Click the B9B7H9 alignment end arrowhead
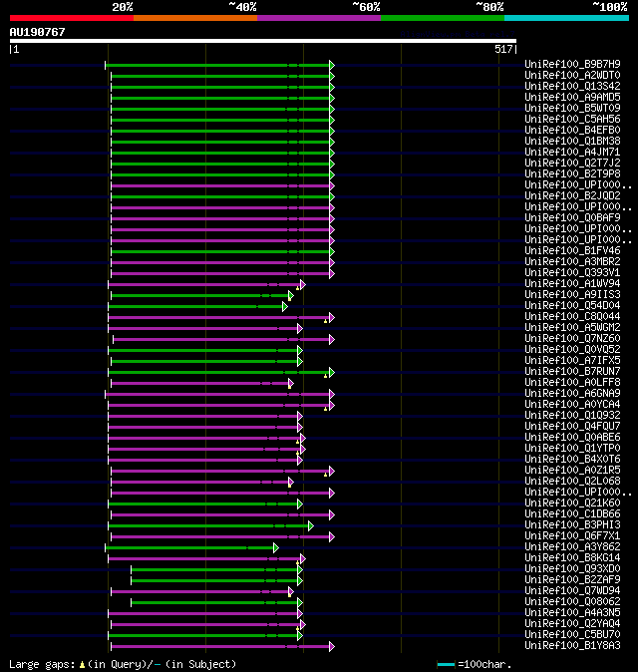This screenshot has height=672, width=638. tap(332, 65)
